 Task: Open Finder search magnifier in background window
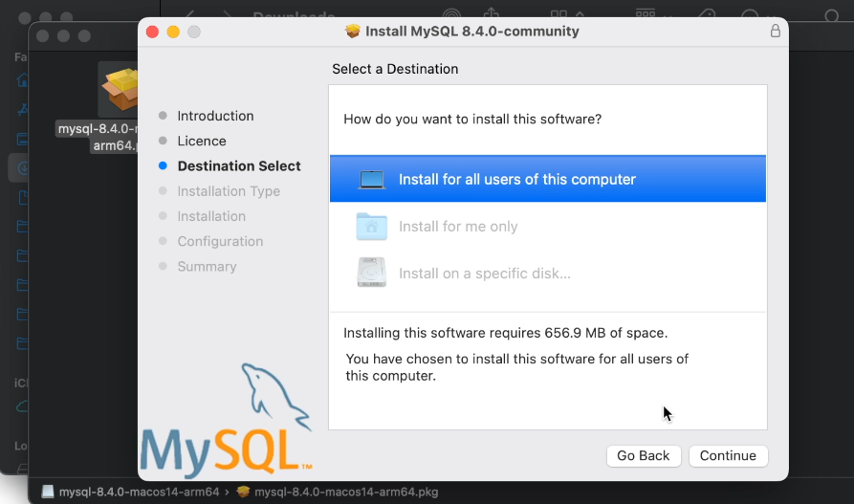[832, 16]
